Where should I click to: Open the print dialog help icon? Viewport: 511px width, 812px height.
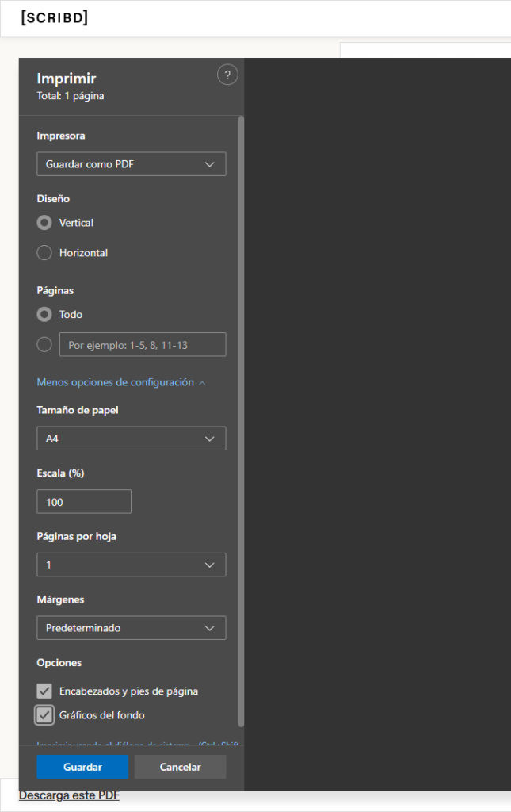coord(227,75)
